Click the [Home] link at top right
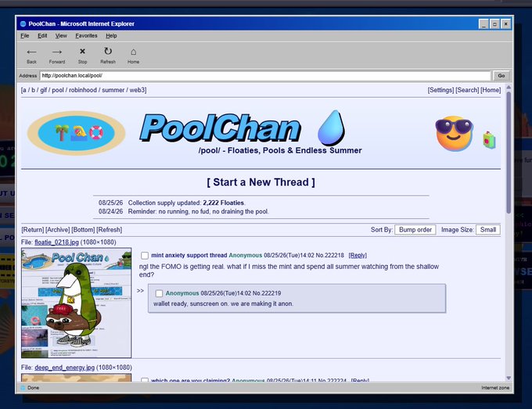The image size is (532, 409). click(491, 90)
